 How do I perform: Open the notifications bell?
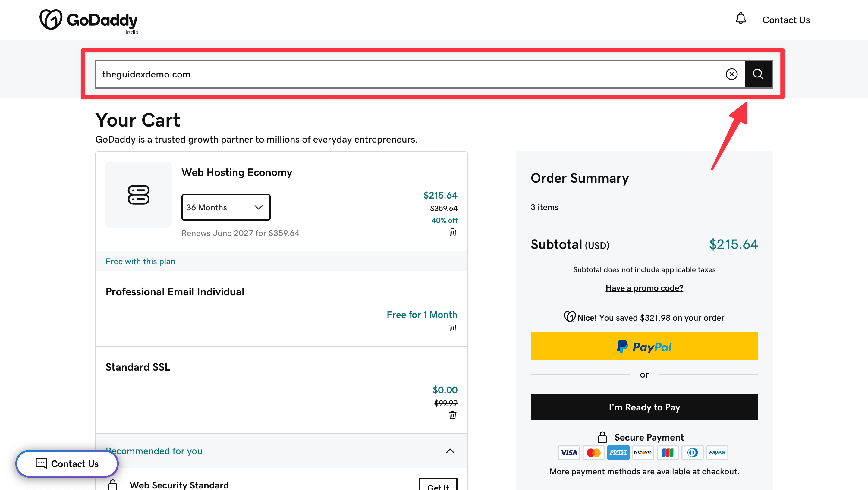(x=740, y=19)
